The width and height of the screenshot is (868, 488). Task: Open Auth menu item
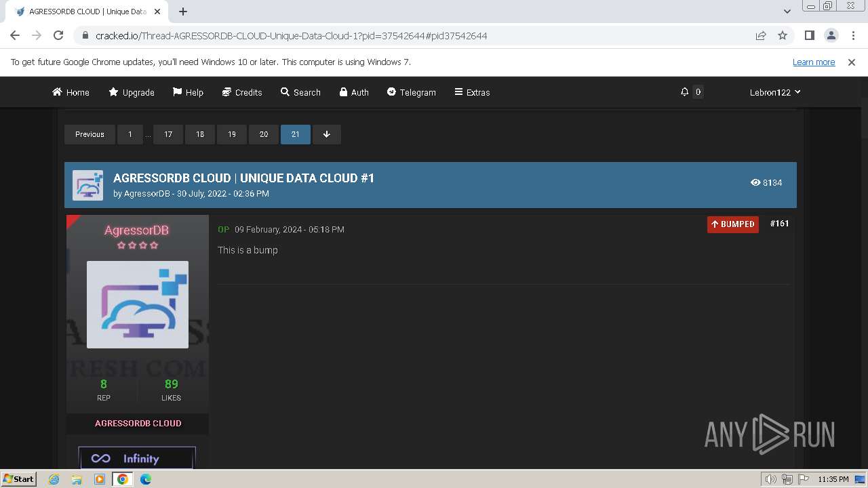click(x=354, y=92)
